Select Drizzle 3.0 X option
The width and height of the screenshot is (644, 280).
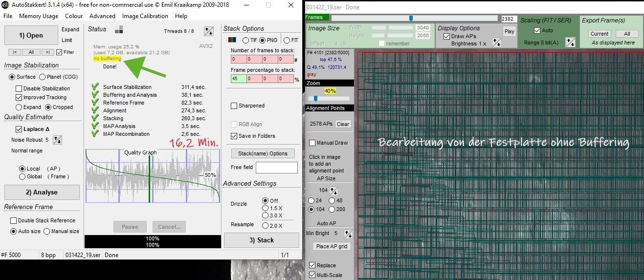pos(266,215)
